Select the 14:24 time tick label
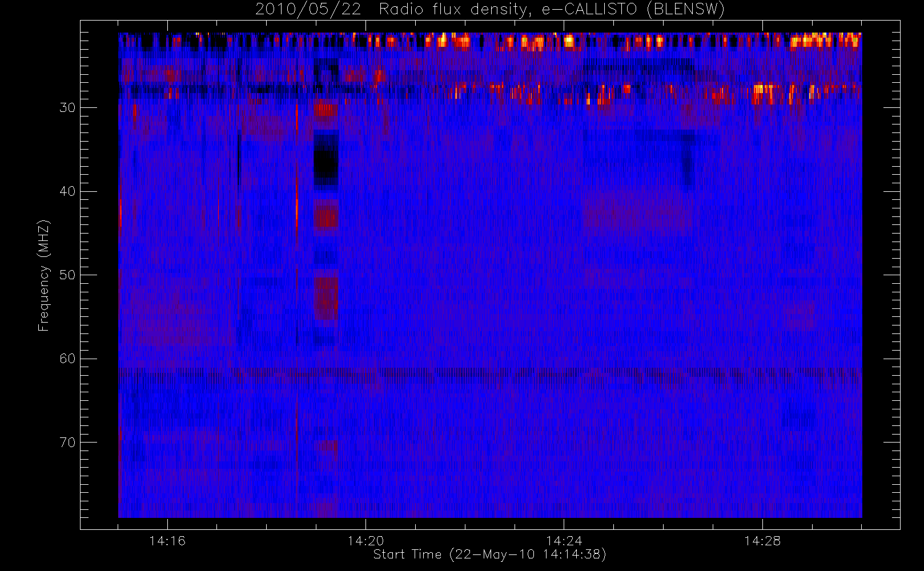This screenshot has width=924, height=571. 564,541
